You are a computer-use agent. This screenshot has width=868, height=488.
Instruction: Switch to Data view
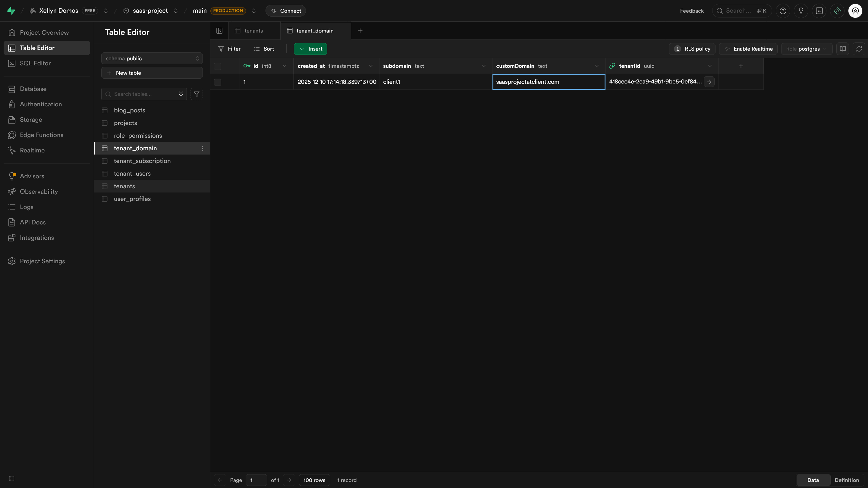click(x=813, y=480)
